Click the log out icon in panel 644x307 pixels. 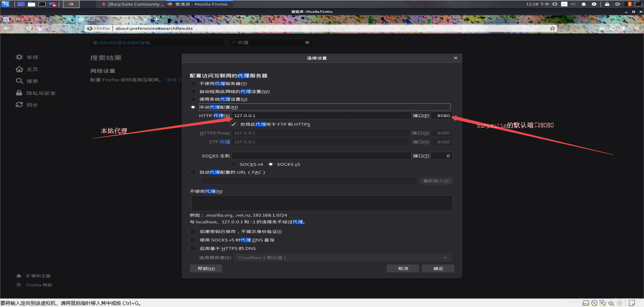pyautogui.click(x=618, y=4)
